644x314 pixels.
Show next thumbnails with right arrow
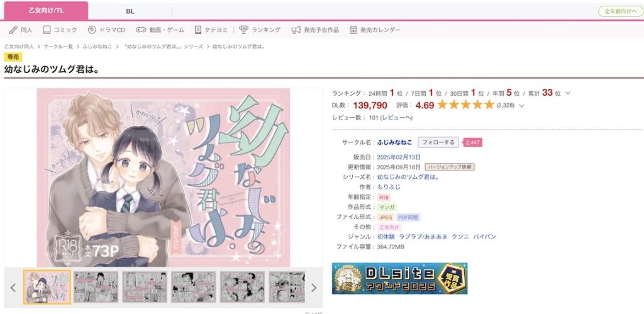click(x=314, y=288)
